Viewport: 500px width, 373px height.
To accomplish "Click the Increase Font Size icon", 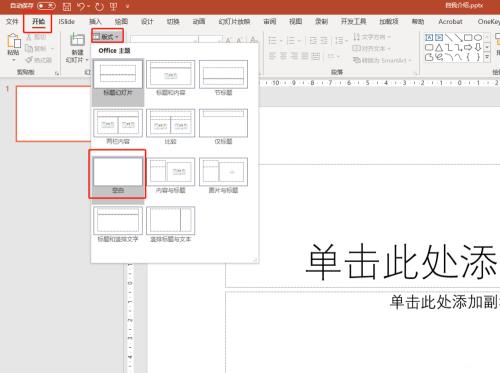I will tap(228, 40).
